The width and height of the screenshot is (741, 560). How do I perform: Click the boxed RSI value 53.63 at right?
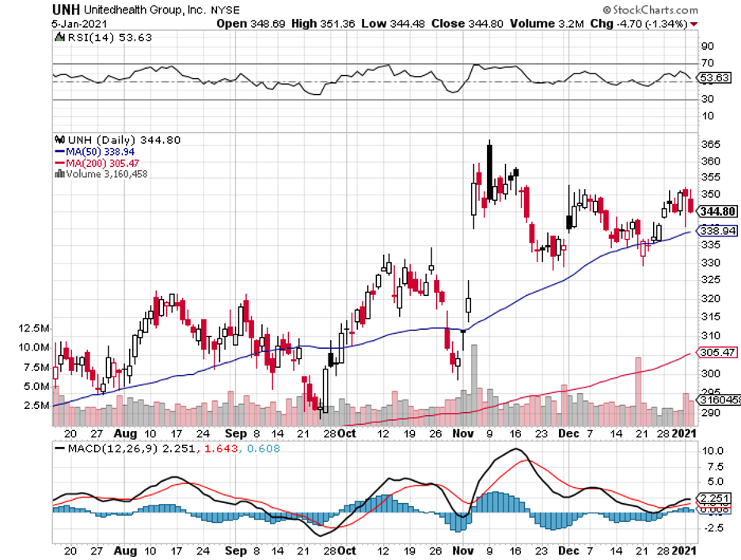point(715,78)
